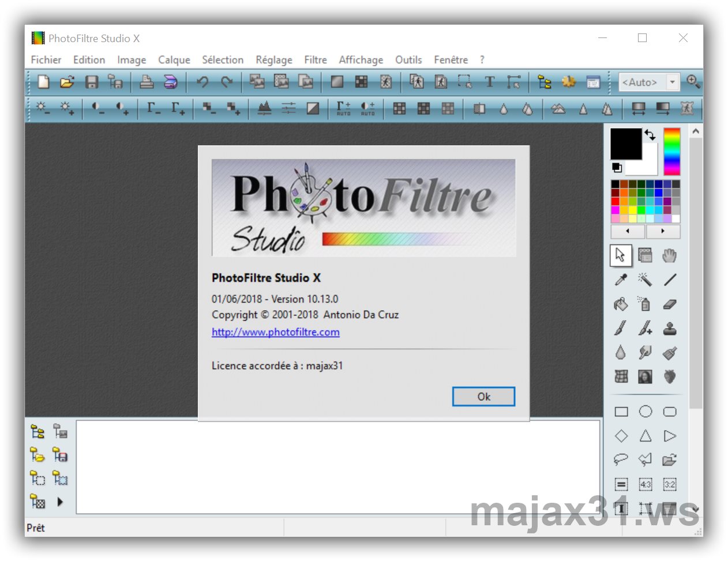Open the Filtre menu
The width and height of the screenshot is (728, 561).
[316, 60]
